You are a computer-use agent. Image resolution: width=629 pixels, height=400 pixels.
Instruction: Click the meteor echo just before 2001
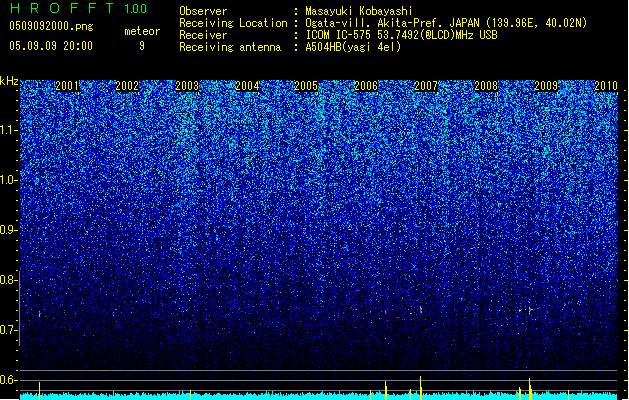(x=39, y=314)
